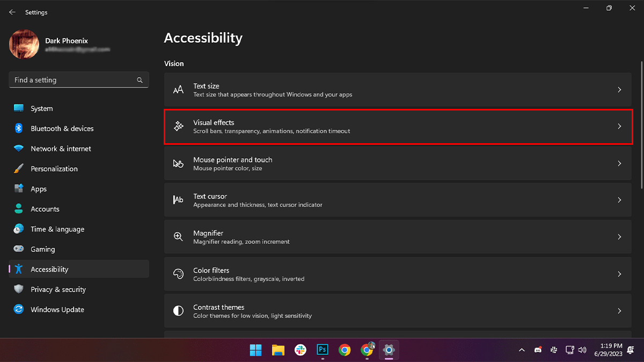Click the back arrow in Settings
The image size is (644, 362).
[x=12, y=12]
